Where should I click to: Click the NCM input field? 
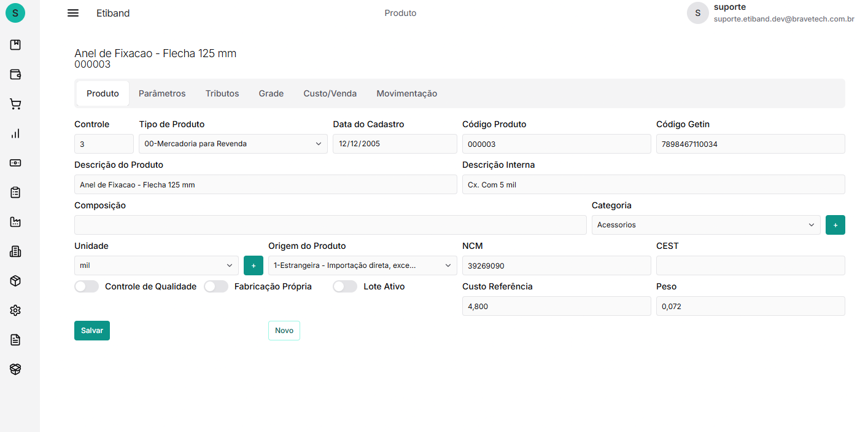click(556, 265)
